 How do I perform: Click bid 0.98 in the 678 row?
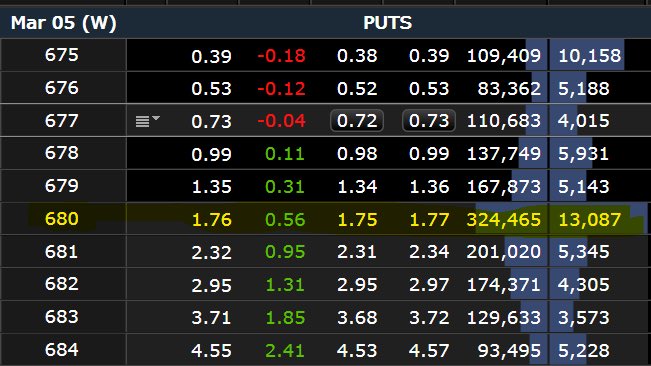[357, 154]
